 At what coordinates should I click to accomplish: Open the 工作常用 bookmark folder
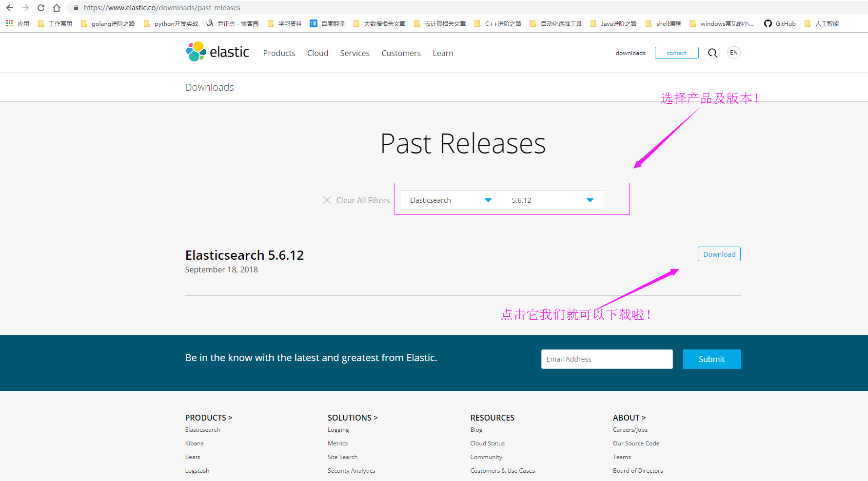tap(55, 23)
